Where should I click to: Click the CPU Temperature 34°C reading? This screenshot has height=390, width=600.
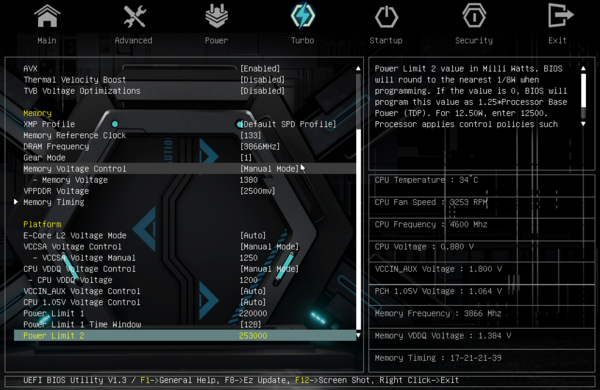point(426,180)
